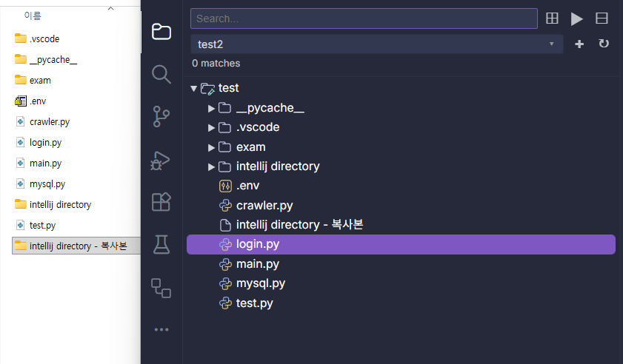Click into the Search... input field
The height and width of the screenshot is (364, 623).
pyautogui.click(x=364, y=18)
